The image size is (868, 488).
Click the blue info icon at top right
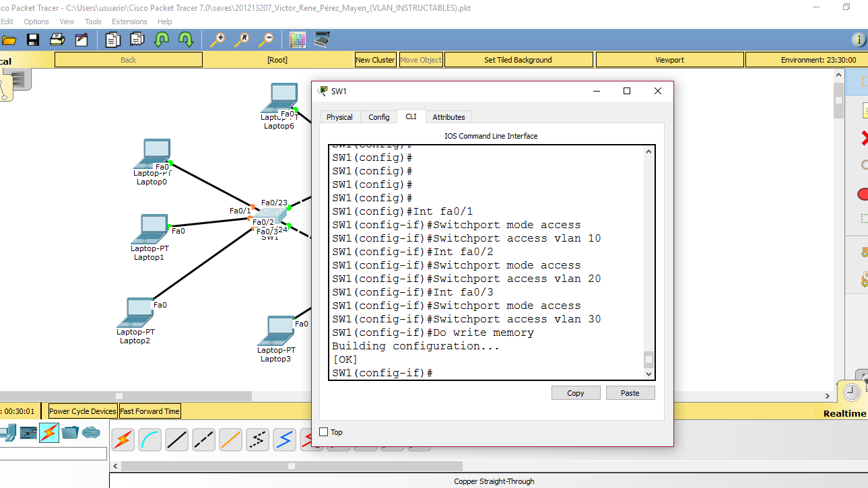[x=859, y=40]
